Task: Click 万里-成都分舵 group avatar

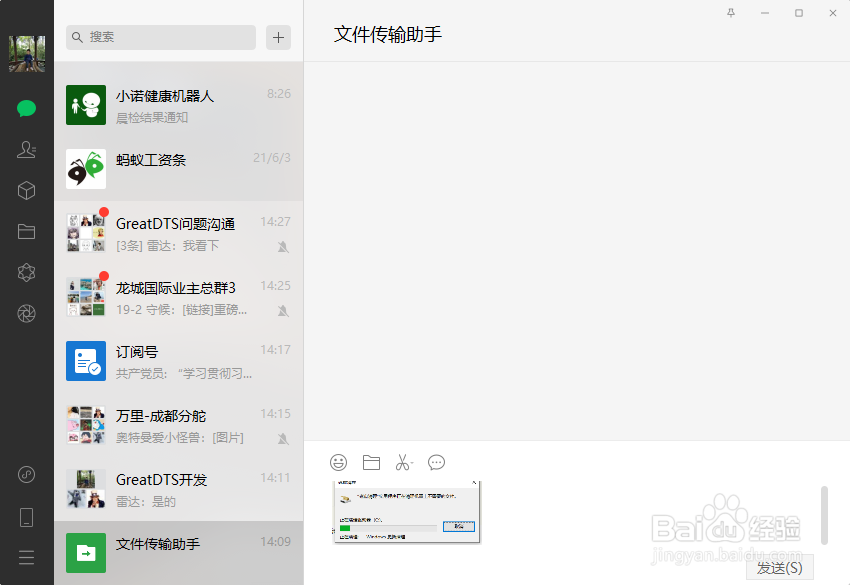Action: [x=86, y=425]
